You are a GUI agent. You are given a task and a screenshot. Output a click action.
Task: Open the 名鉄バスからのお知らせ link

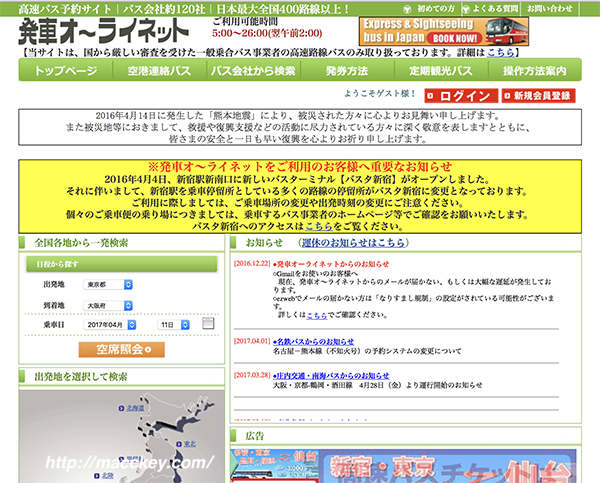pos(313,341)
